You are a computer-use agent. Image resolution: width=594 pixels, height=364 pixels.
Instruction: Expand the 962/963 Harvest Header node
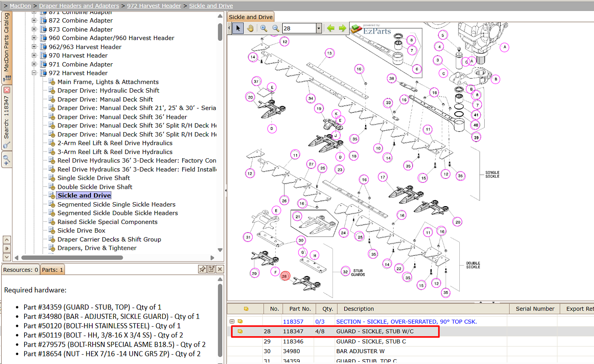34,47
